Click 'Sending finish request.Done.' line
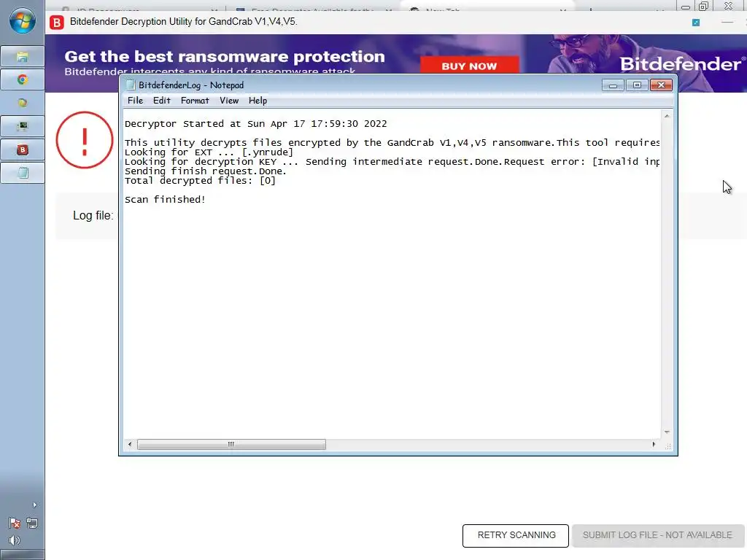The image size is (747, 560). pyautogui.click(x=206, y=171)
